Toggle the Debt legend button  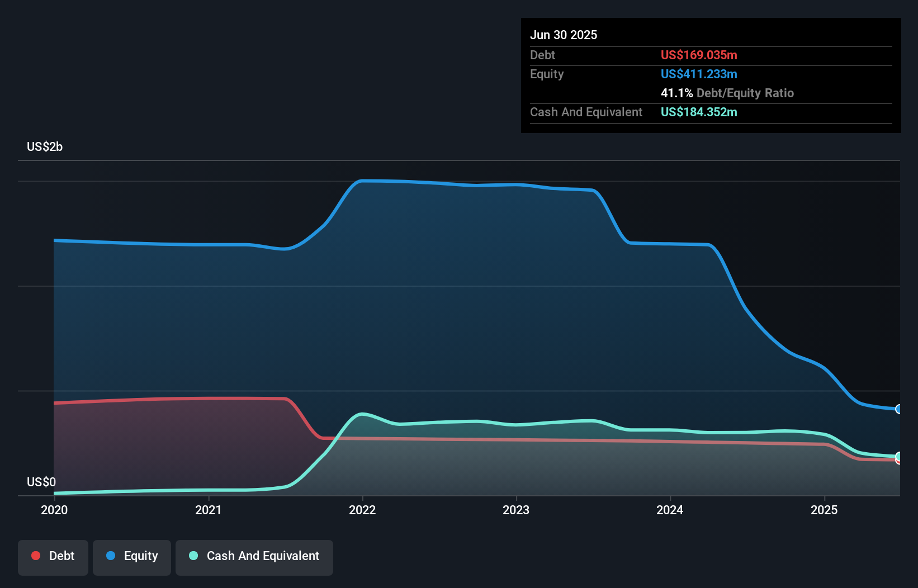pyautogui.click(x=53, y=557)
